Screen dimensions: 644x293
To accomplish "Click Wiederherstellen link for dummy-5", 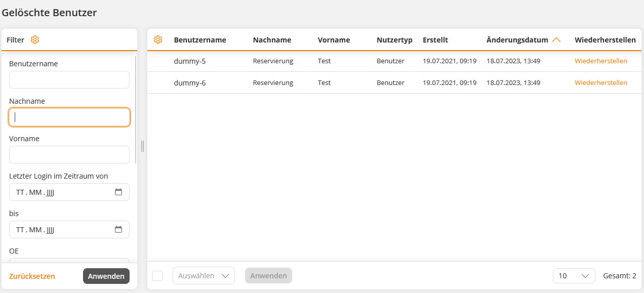I will pos(600,61).
